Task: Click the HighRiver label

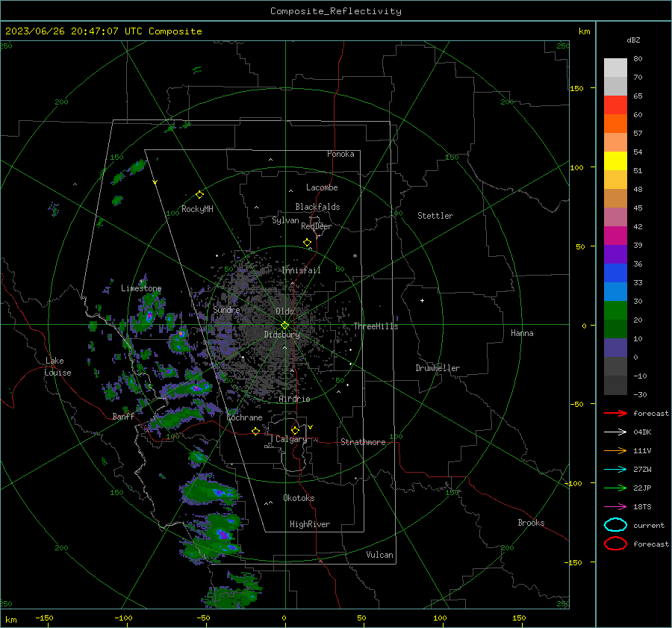Action: [310, 524]
